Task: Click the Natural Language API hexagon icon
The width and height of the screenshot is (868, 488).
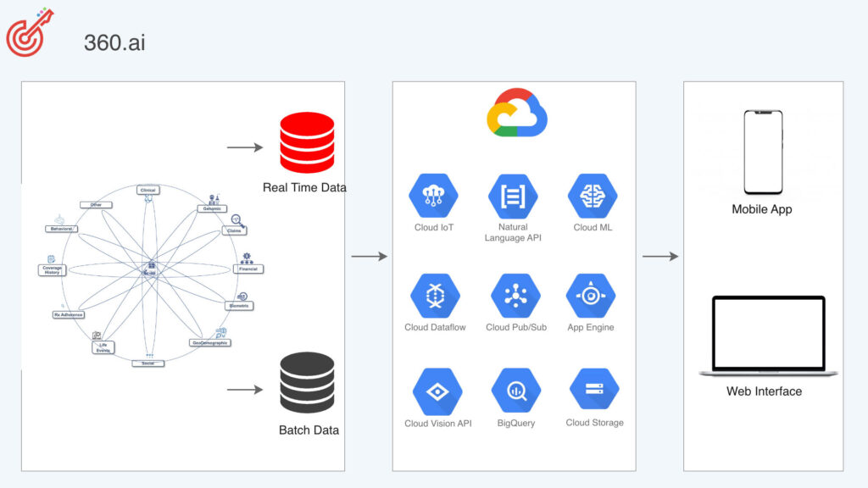Action: (513, 196)
